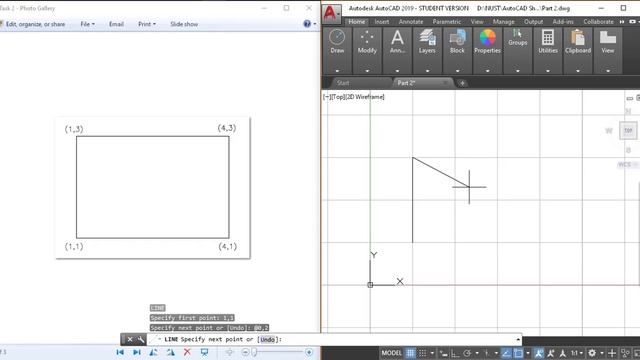The width and height of the screenshot is (640, 360).
Task: Click the View panel icon in ribbon
Action: tap(608, 37)
